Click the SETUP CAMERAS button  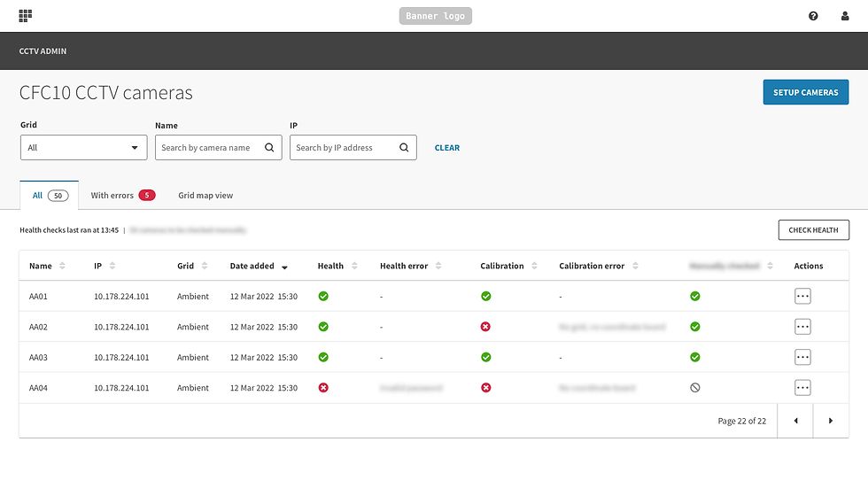[805, 92]
